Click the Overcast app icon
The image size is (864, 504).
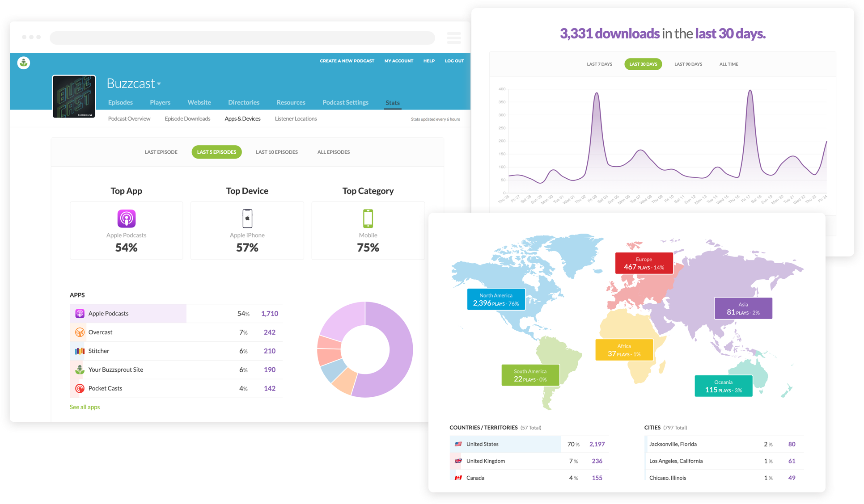click(80, 332)
